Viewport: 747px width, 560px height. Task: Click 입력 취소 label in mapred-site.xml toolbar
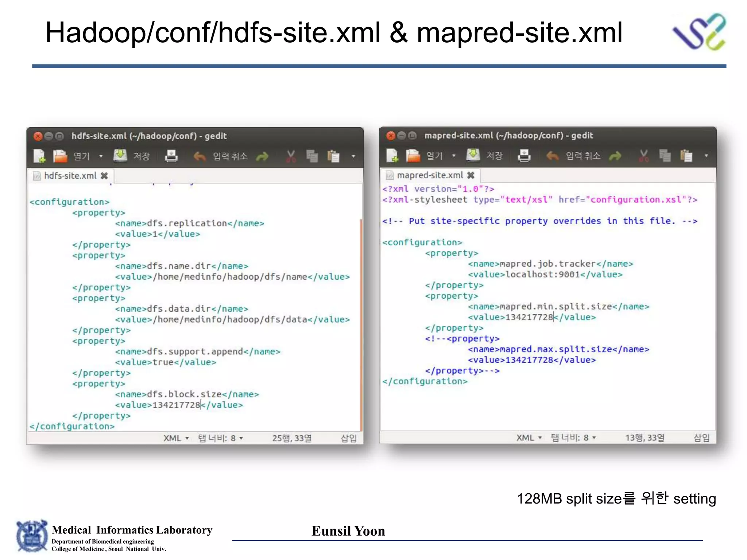(583, 156)
